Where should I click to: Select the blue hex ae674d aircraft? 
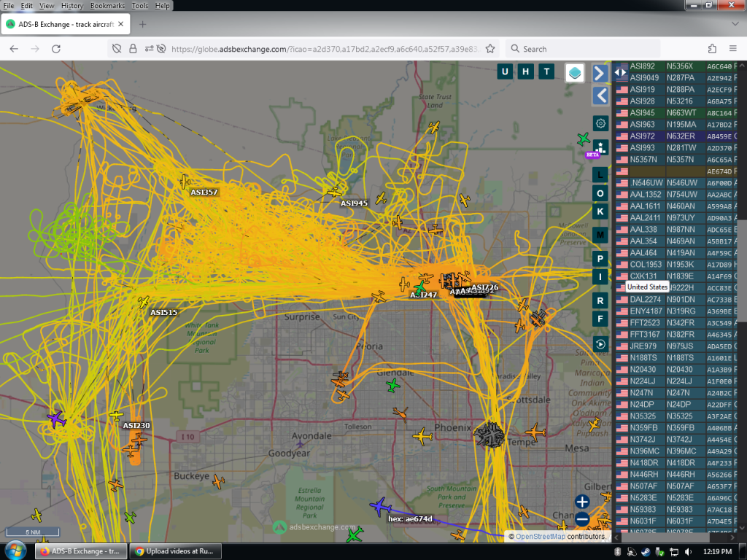pos(380,507)
